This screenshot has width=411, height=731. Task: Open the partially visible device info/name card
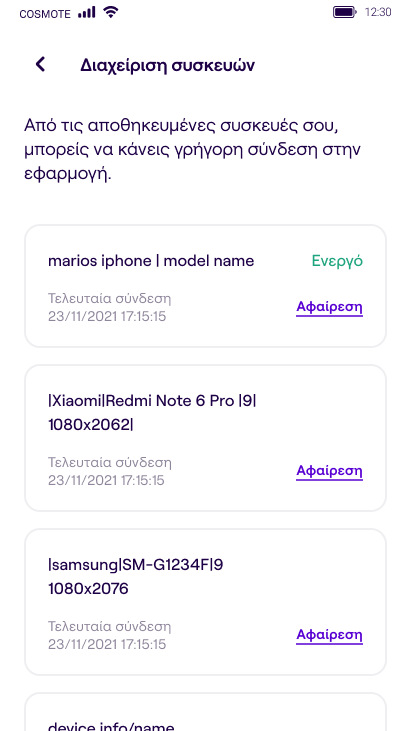[206, 712]
